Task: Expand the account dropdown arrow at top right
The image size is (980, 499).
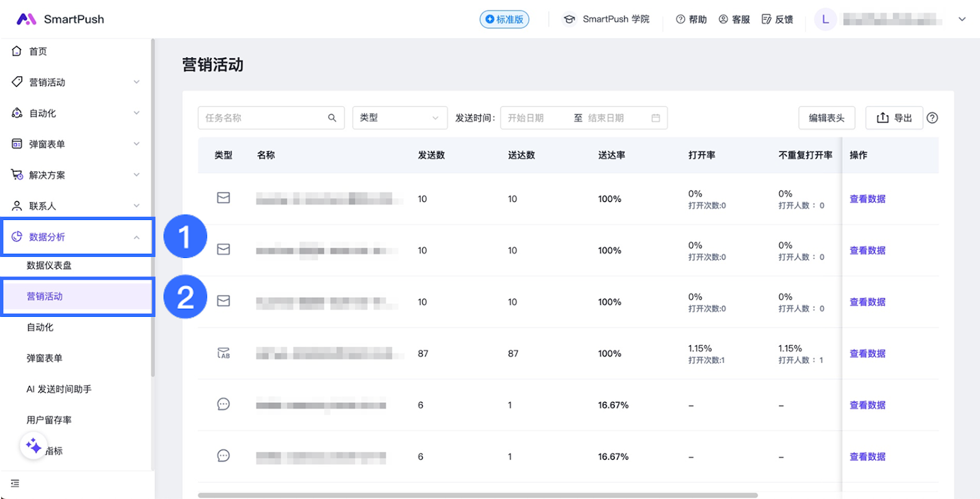Action: [x=962, y=19]
